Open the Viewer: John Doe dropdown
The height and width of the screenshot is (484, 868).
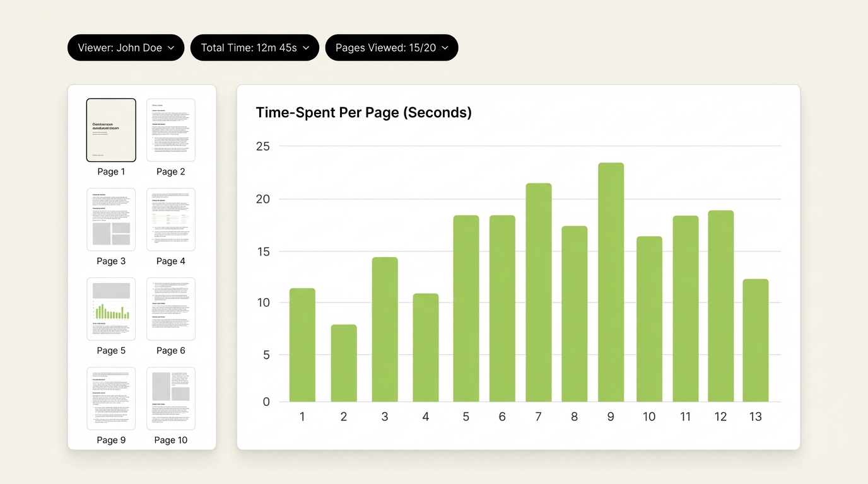click(126, 47)
